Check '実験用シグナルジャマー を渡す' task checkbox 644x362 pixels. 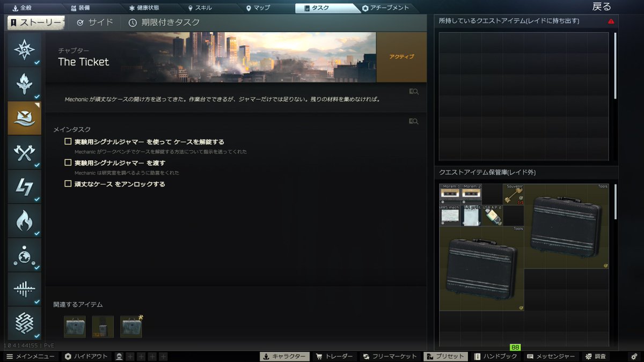click(x=68, y=162)
